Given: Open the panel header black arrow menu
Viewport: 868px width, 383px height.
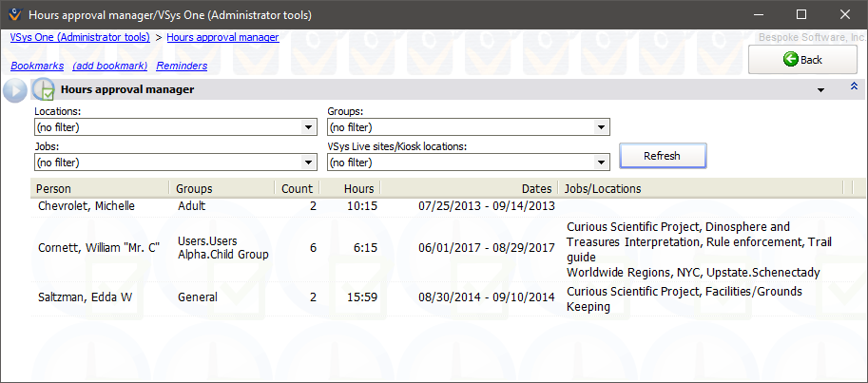Looking at the screenshot, I should pos(820,90).
